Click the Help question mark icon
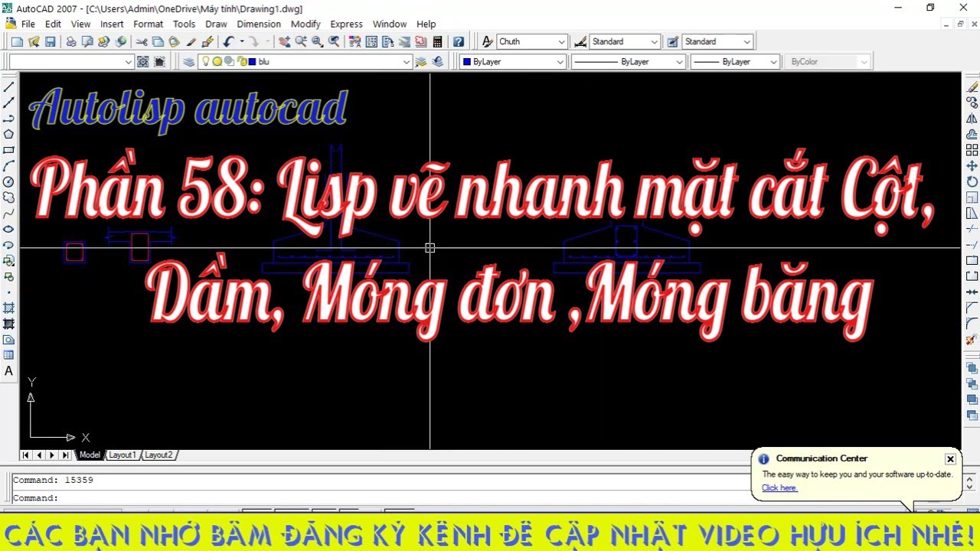The width and height of the screenshot is (980, 551). 458,42
